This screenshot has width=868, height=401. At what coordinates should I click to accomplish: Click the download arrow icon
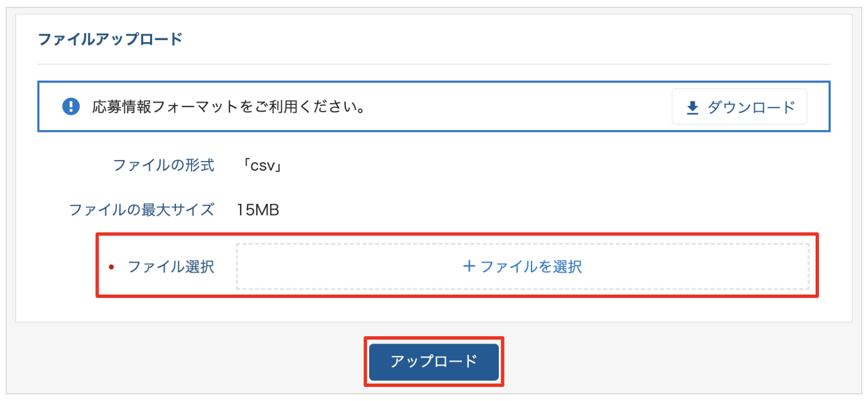coord(693,107)
